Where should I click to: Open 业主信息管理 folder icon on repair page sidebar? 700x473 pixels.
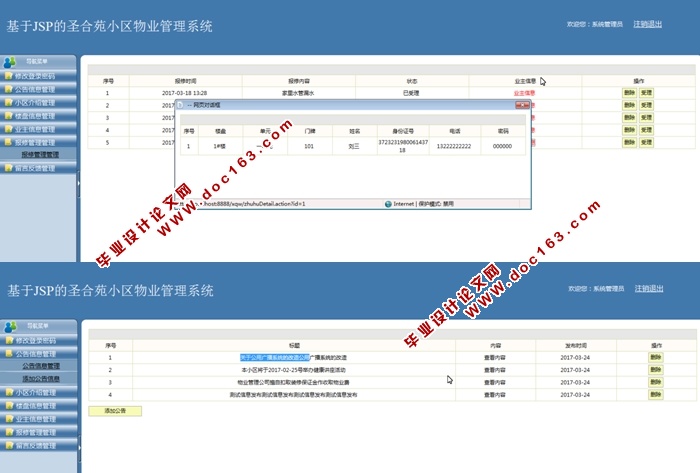[x=8, y=129]
